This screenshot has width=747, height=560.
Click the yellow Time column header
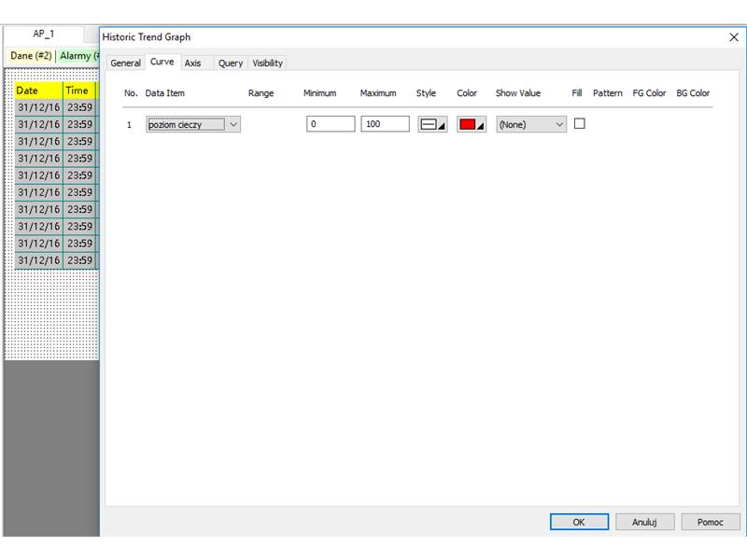pos(79,91)
